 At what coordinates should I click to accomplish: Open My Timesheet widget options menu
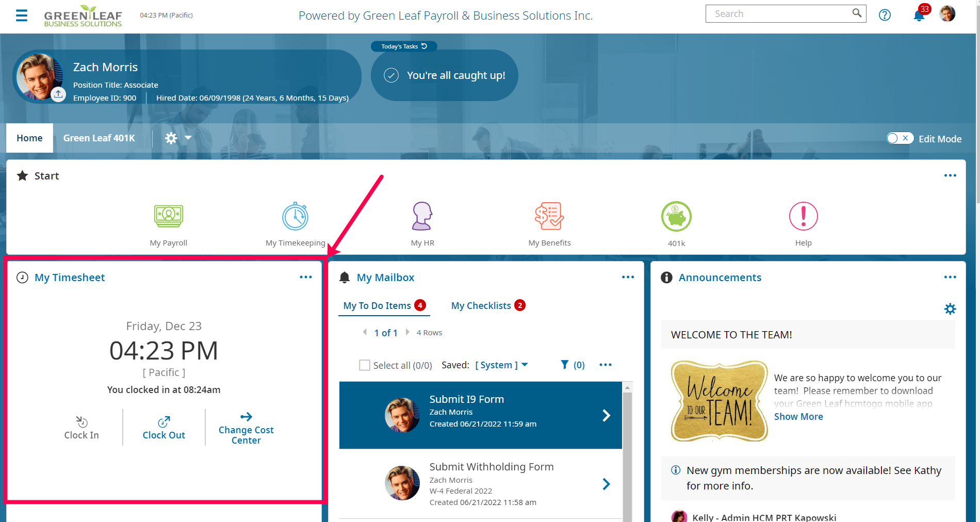[306, 277]
